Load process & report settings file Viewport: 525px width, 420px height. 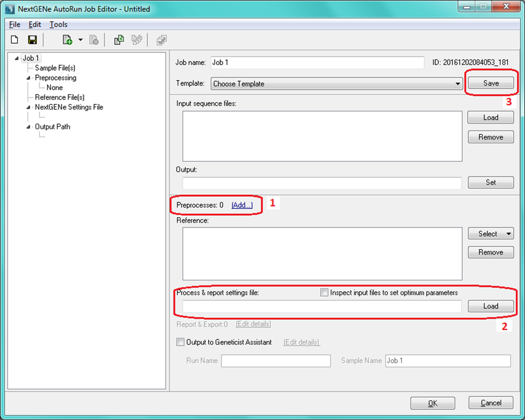pos(491,306)
